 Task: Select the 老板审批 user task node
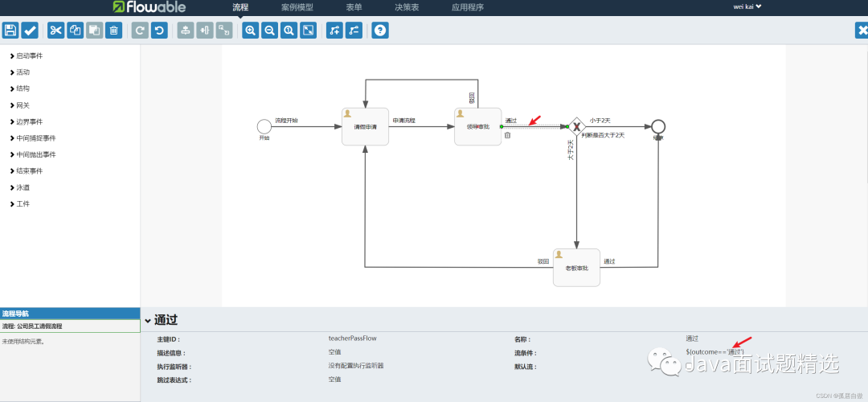(x=576, y=268)
